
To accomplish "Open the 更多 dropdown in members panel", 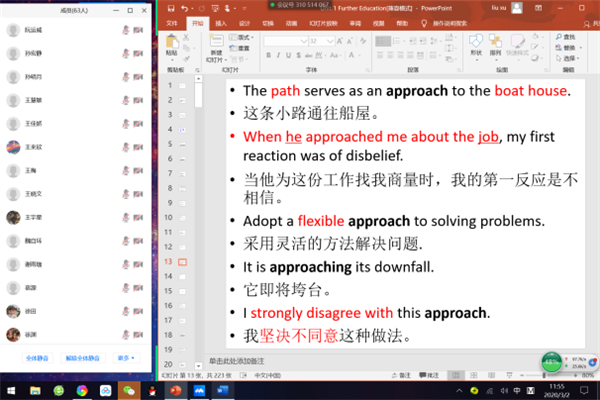I will click(x=125, y=357).
